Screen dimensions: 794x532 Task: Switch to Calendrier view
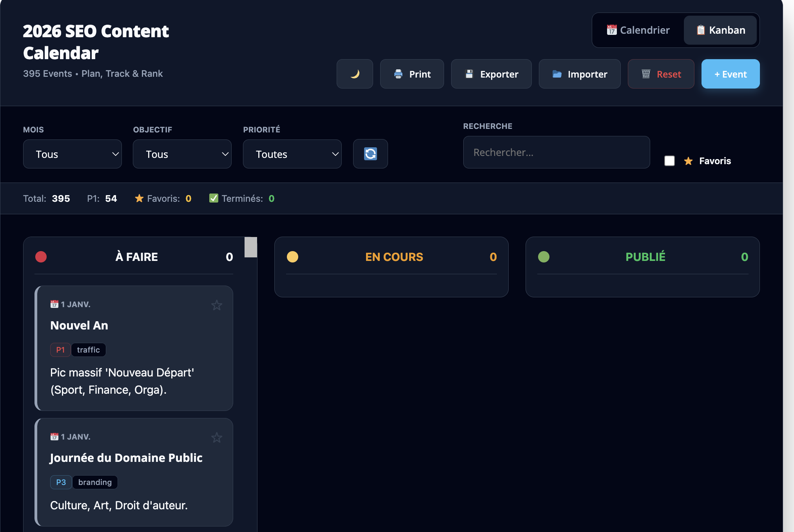[638, 30]
